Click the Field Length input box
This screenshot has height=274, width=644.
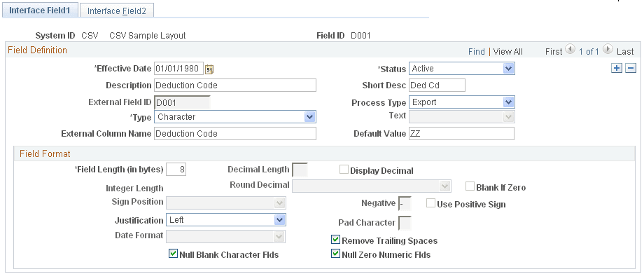[x=176, y=170]
